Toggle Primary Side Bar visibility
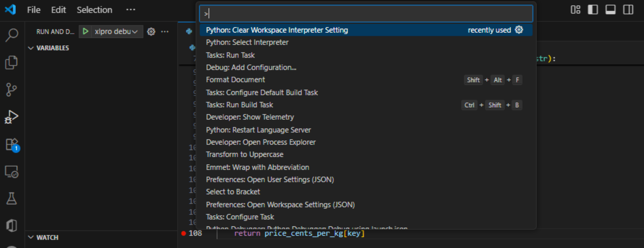Viewport: 644px width, 248px height. point(593,10)
